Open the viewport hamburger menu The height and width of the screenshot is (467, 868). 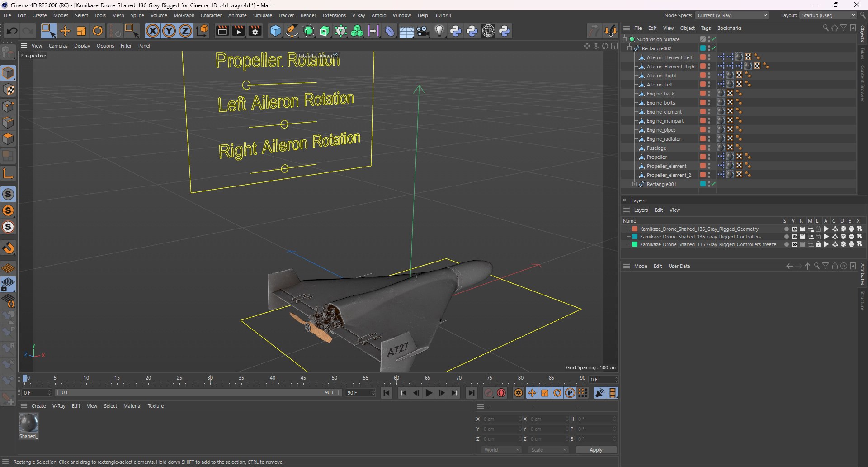coord(24,46)
